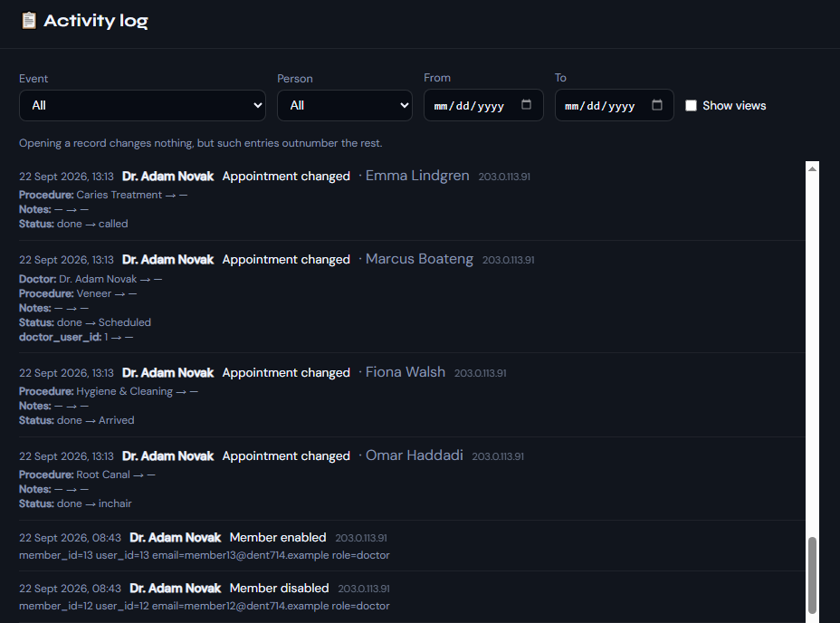Click IP 203.0.113.91 beside Marcus Boateng
Viewport: 840px width, 623px height.
tap(509, 260)
